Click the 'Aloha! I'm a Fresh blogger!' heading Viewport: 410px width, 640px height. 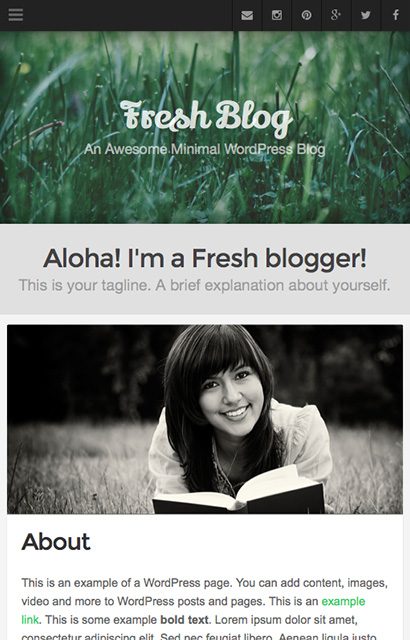pos(205,259)
